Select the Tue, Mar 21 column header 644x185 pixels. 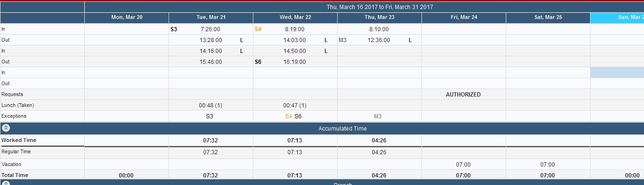click(x=211, y=18)
